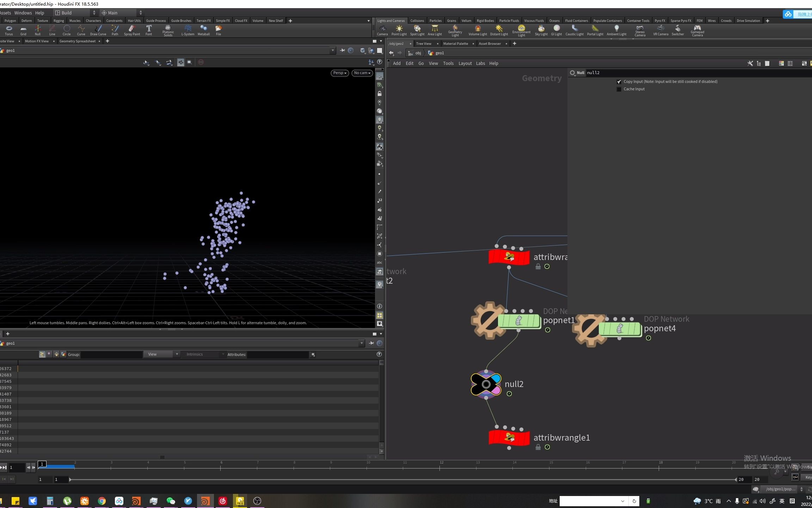Open the Persp viewport dropdown
The image size is (812, 508).
click(339, 73)
